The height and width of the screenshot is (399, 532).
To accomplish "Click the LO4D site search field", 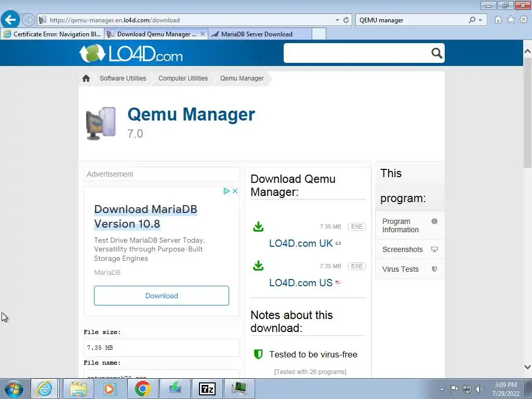I will point(356,53).
